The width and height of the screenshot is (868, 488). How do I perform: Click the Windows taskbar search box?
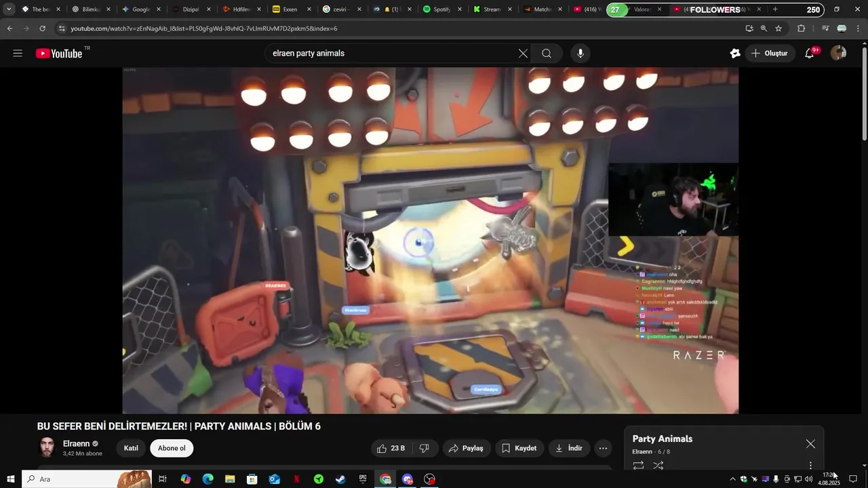(x=86, y=479)
